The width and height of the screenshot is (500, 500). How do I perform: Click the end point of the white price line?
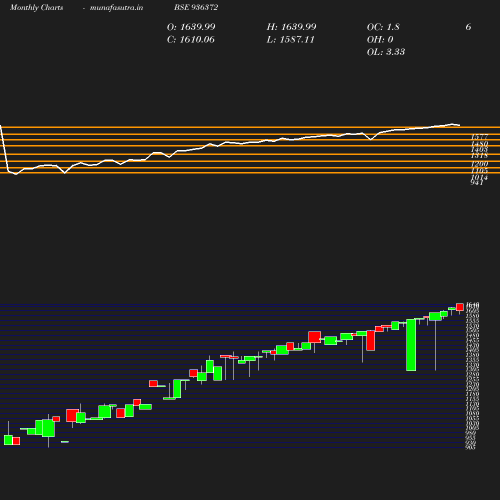coord(460,125)
